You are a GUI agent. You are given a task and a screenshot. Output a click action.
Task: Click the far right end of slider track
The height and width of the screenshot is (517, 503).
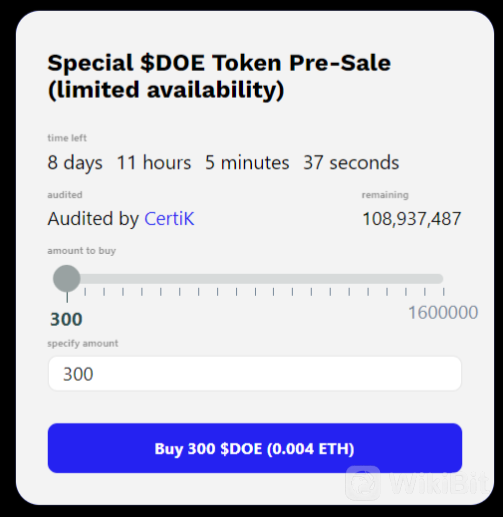coord(440,279)
